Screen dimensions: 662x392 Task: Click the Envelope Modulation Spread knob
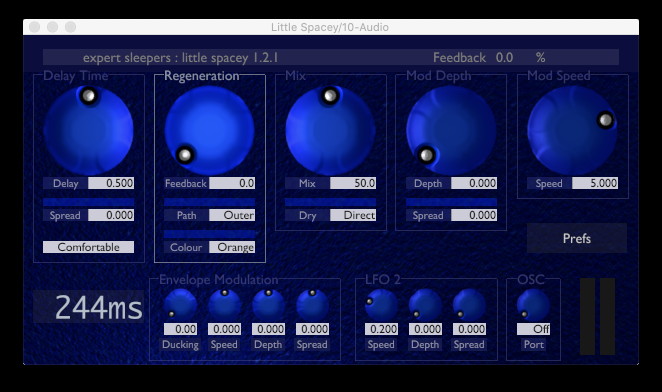click(x=312, y=305)
